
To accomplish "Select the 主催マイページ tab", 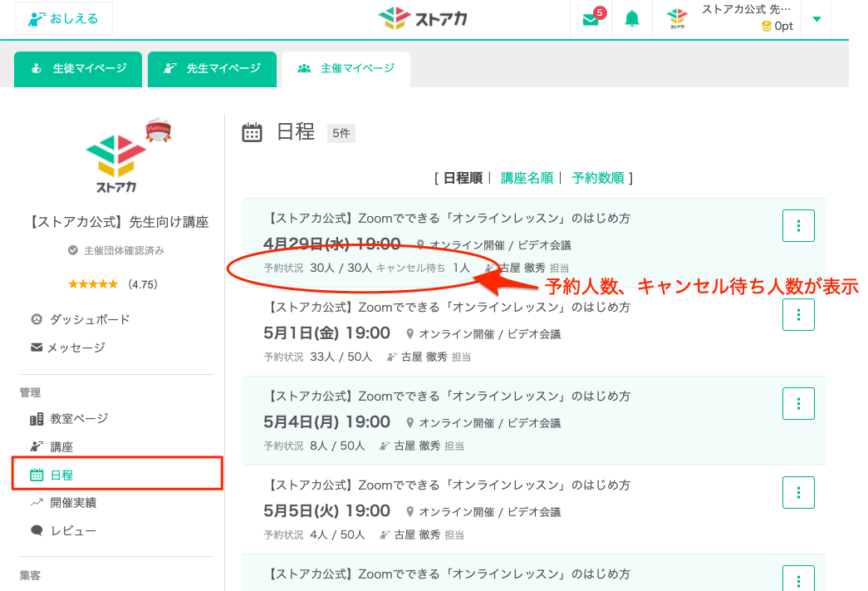I will 346,69.
